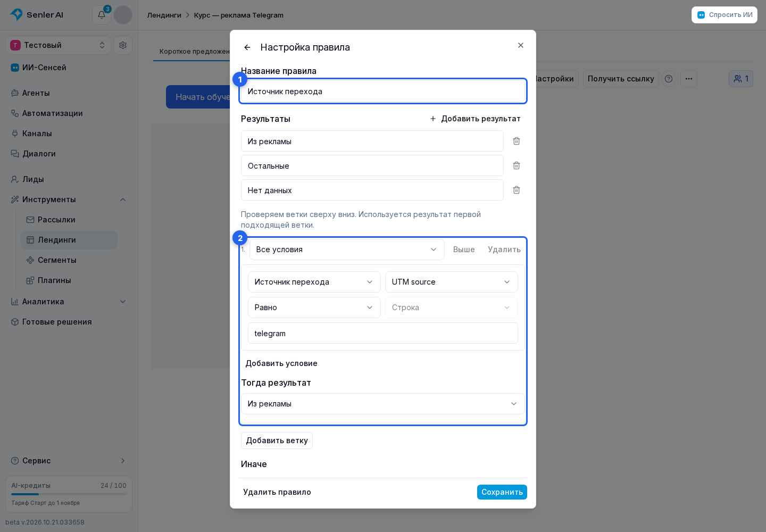Open Автоматизации in the sidebar

pyautogui.click(x=69, y=113)
